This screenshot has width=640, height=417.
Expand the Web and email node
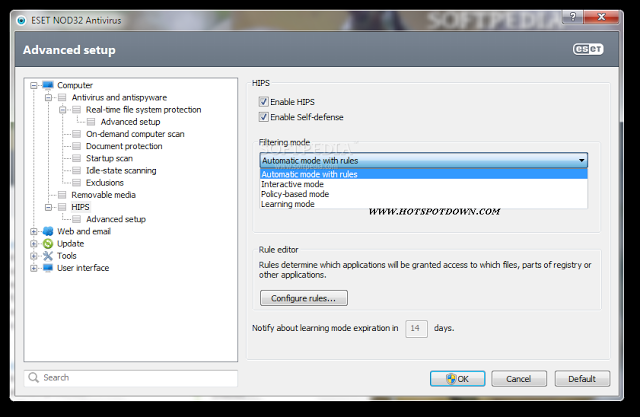[34, 231]
